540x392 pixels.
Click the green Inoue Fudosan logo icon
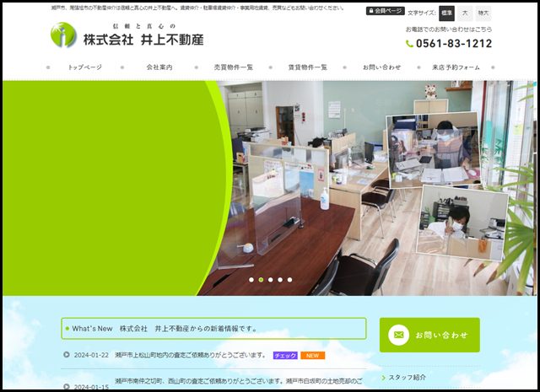pyautogui.click(x=63, y=35)
